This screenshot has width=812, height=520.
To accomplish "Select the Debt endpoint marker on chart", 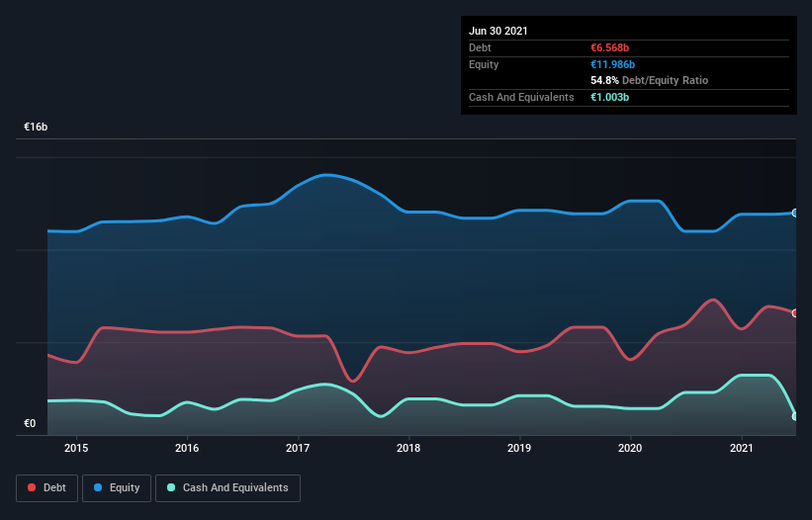I will tap(795, 313).
